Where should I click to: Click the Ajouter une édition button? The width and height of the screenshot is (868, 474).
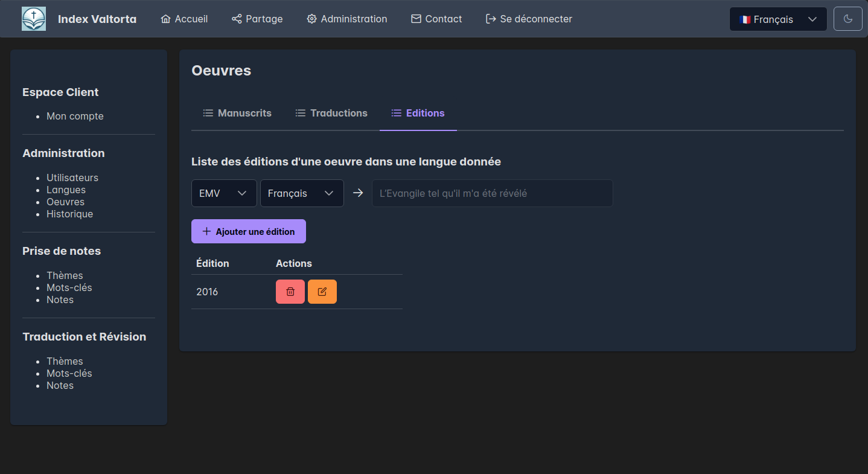(249, 231)
